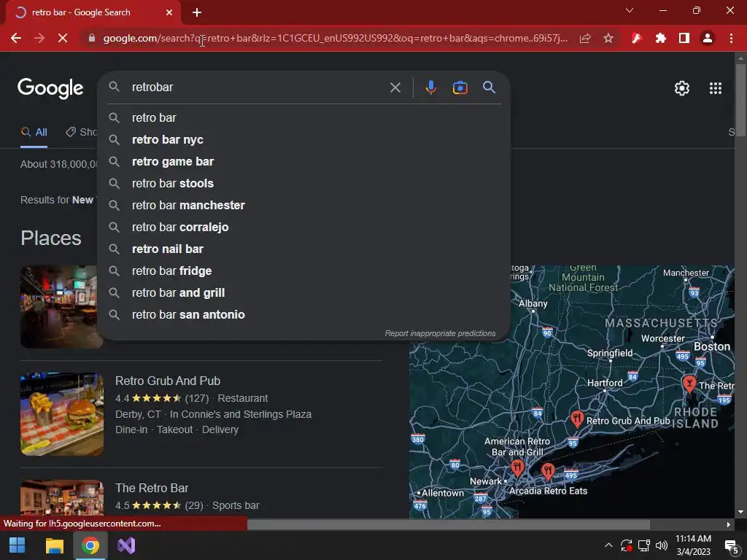The height and width of the screenshot is (560, 747).
Task: Open the network status tray icon
Action: tap(644, 545)
